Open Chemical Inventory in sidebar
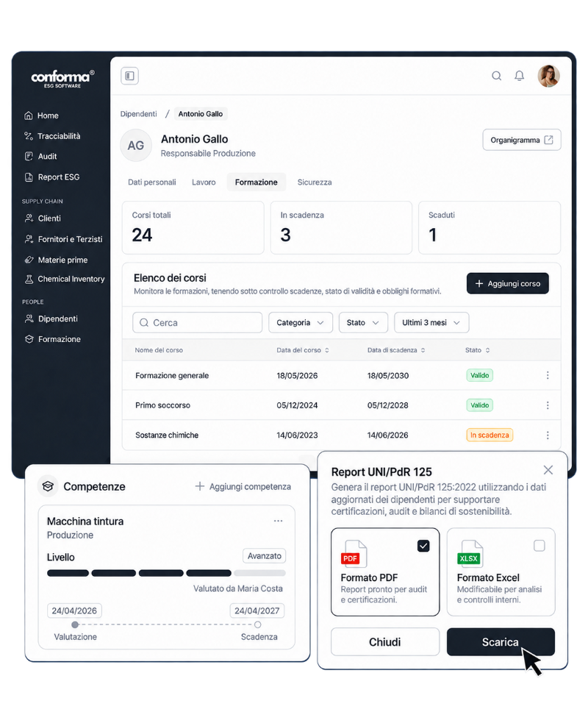The width and height of the screenshot is (588, 712). click(65, 279)
